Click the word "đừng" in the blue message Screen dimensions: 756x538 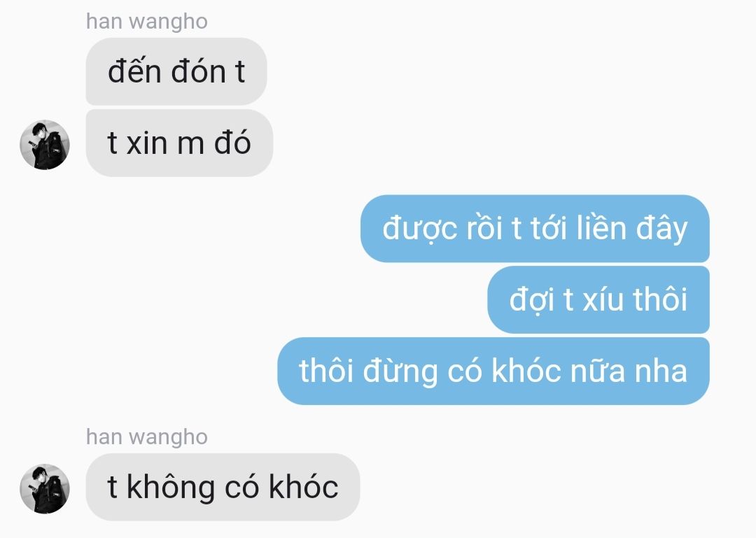[400, 371]
